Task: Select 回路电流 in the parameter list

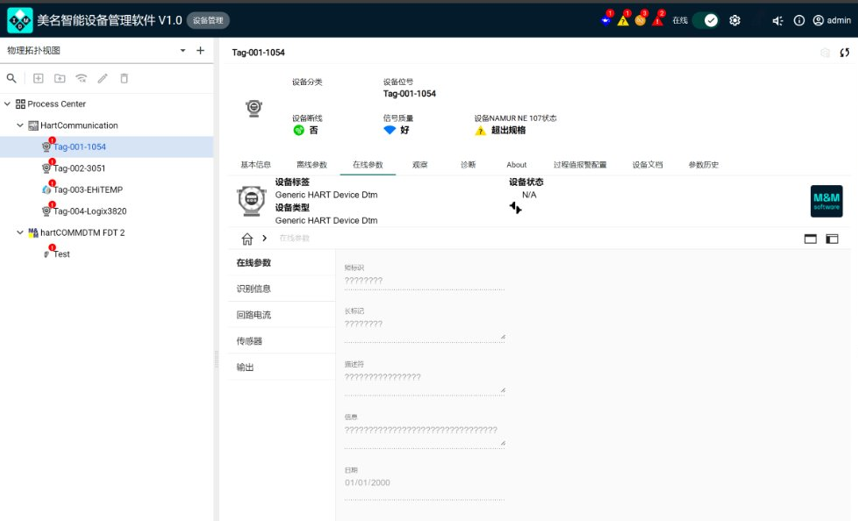Action: tap(254, 315)
